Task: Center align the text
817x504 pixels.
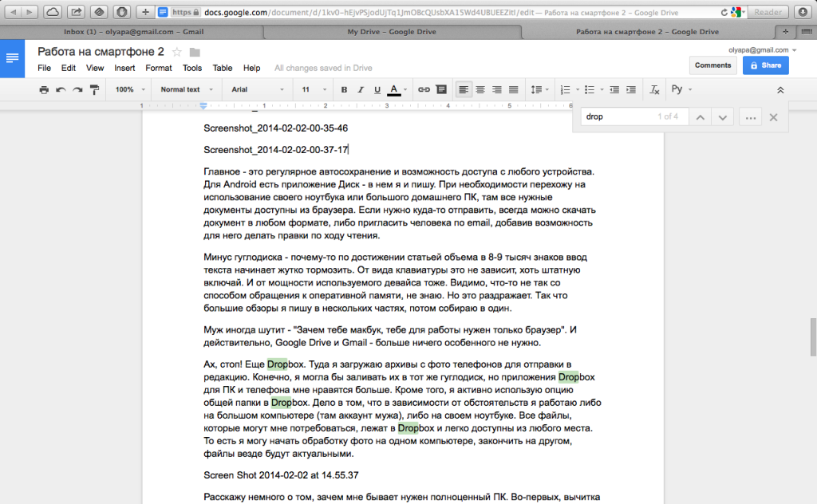Action: [480, 89]
